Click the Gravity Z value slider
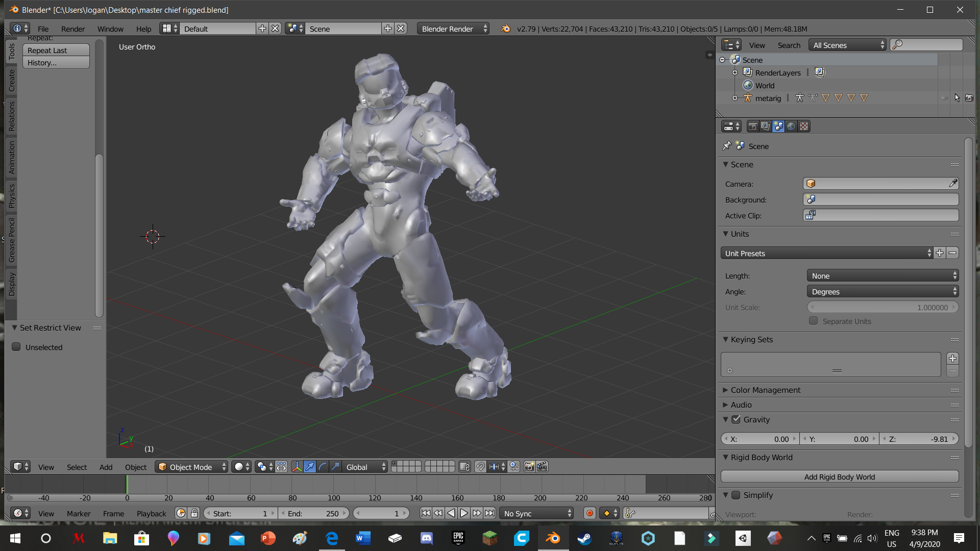 point(919,439)
